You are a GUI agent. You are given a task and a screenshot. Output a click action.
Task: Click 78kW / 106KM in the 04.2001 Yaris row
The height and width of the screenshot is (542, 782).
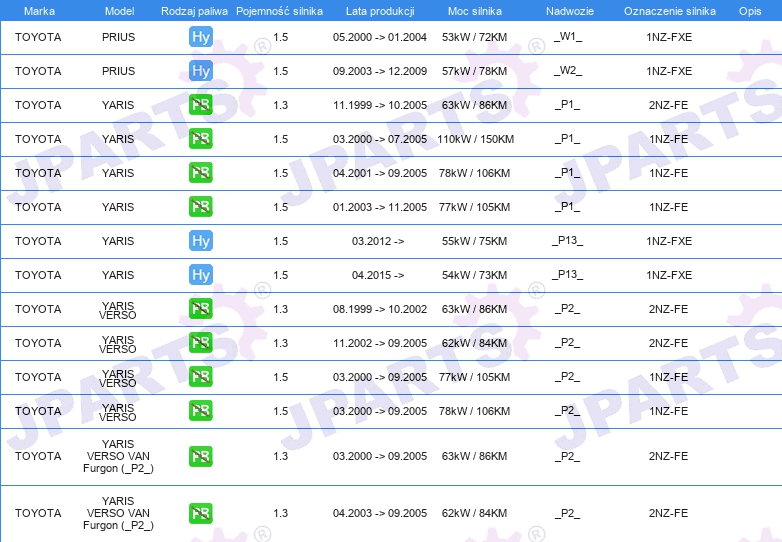click(x=474, y=173)
